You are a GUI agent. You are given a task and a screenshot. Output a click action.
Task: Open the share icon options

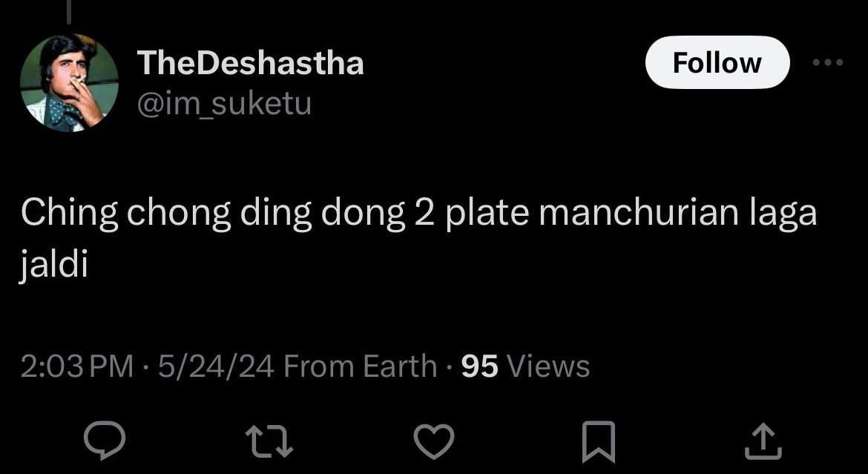pyautogui.click(x=763, y=441)
